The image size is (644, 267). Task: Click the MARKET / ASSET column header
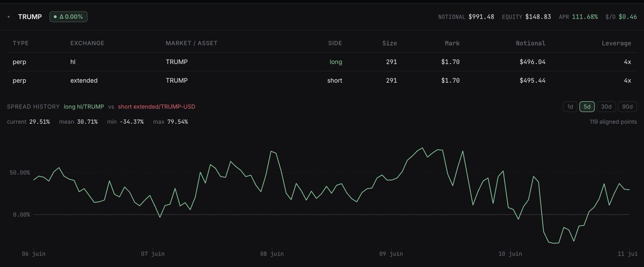(192, 43)
